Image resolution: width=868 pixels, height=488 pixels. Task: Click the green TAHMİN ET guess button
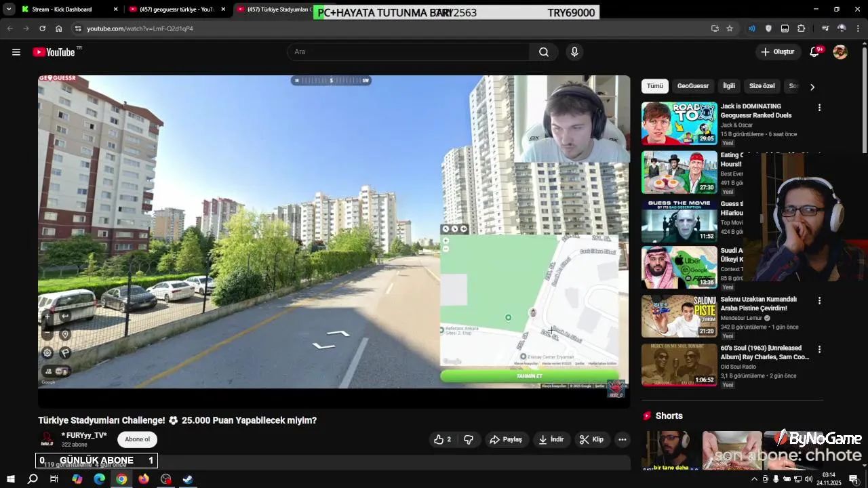pyautogui.click(x=530, y=376)
